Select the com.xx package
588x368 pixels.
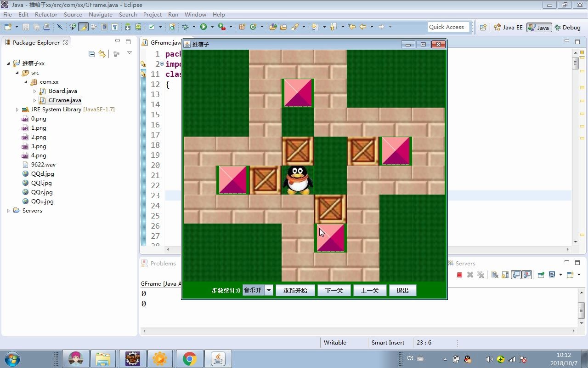point(49,82)
